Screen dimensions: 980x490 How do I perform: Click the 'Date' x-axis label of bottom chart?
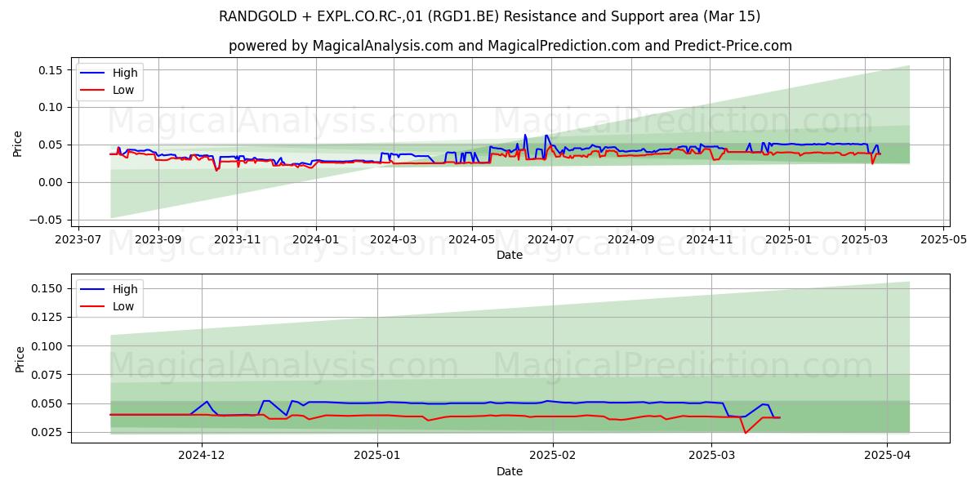(x=510, y=472)
